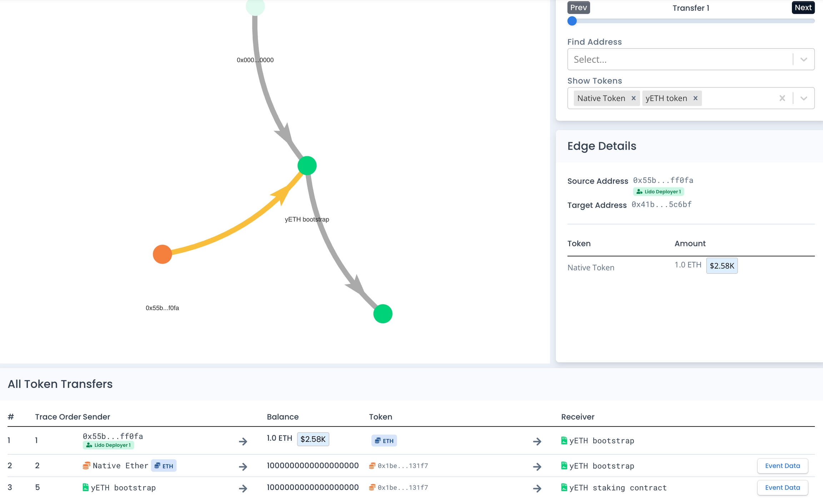Open Event Data for transfer row 3
The width and height of the screenshot is (823, 504).
click(x=782, y=488)
